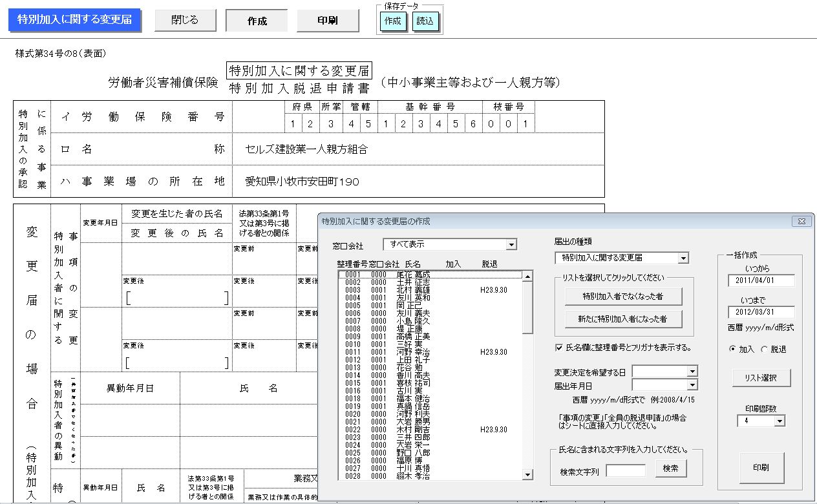Select list row 0025 野口 八郎
The height and width of the screenshot is (504, 817).
click(x=430, y=453)
